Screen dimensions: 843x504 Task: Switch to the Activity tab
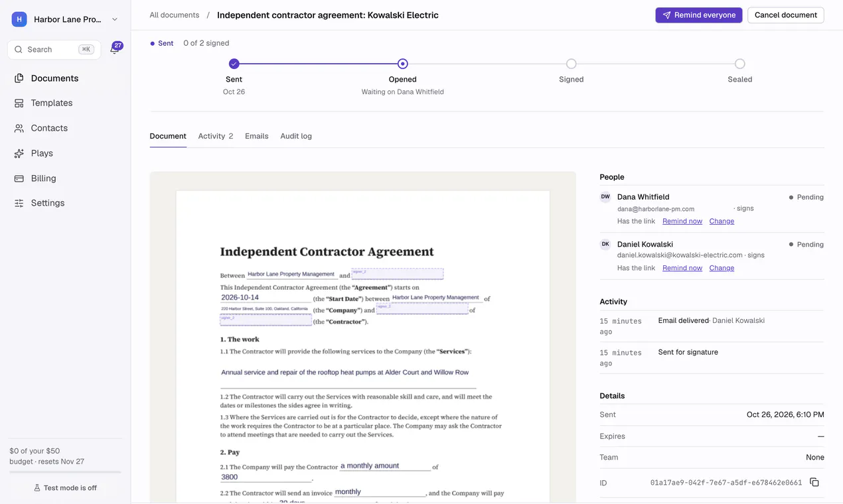(216, 136)
